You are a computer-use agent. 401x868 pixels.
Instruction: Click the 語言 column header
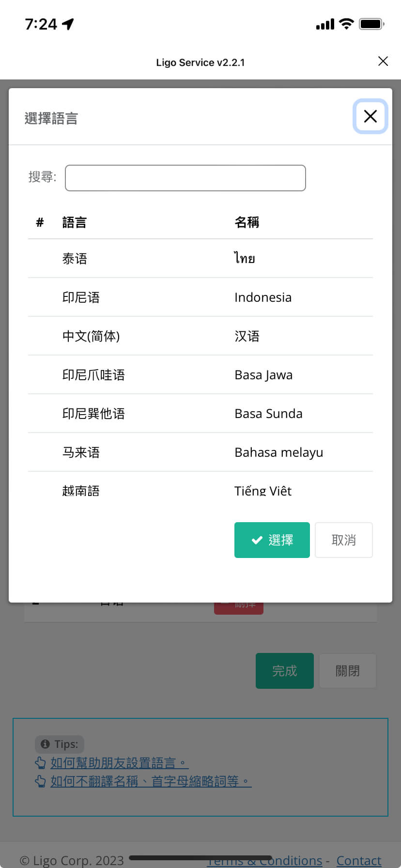74,222
